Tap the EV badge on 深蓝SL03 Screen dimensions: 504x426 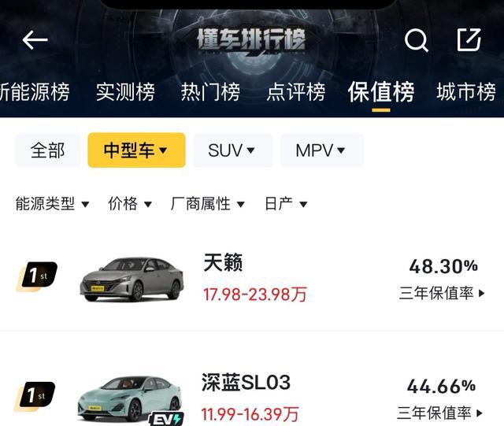(x=166, y=419)
